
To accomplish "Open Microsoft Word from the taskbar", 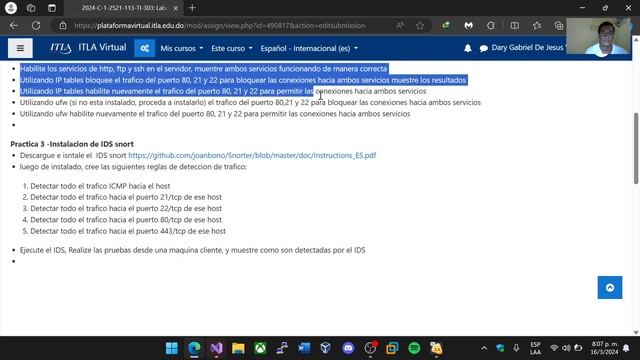I will (x=304, y=348).
